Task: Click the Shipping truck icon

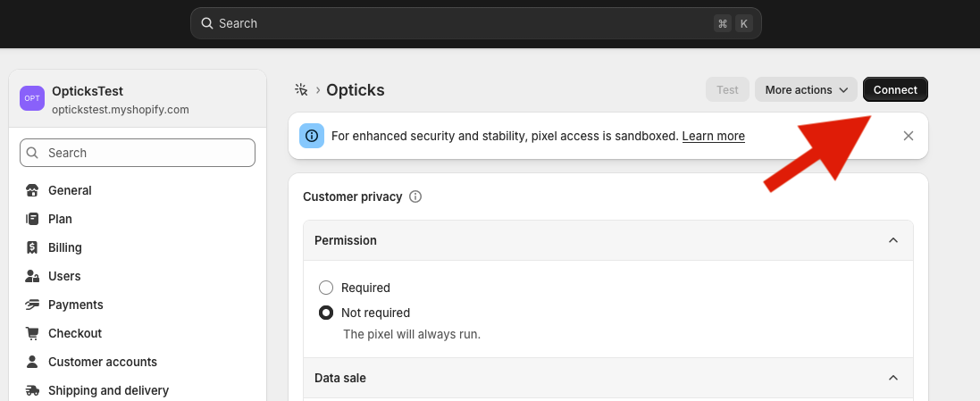Action: (x=32, y=391)
